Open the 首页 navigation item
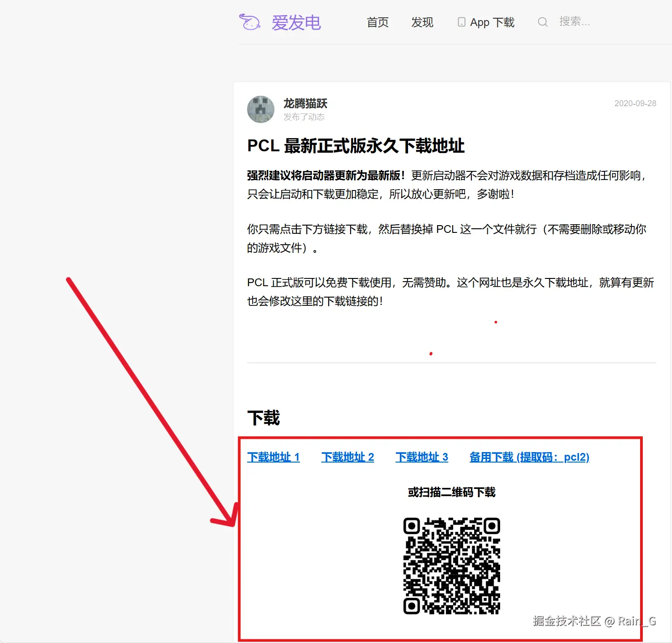Image resolution: width=672 pixels, height=643 pixels. pyautogui.click(x=378, y=22)
